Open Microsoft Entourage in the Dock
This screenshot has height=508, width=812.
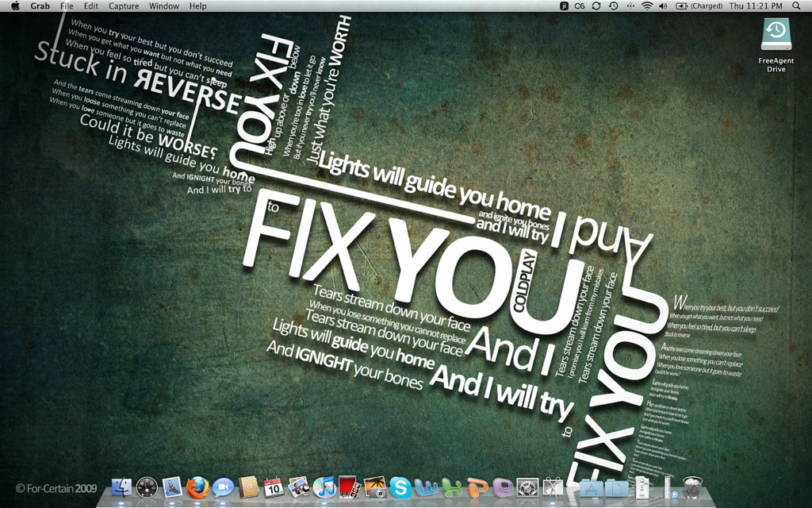pos(503,488)
